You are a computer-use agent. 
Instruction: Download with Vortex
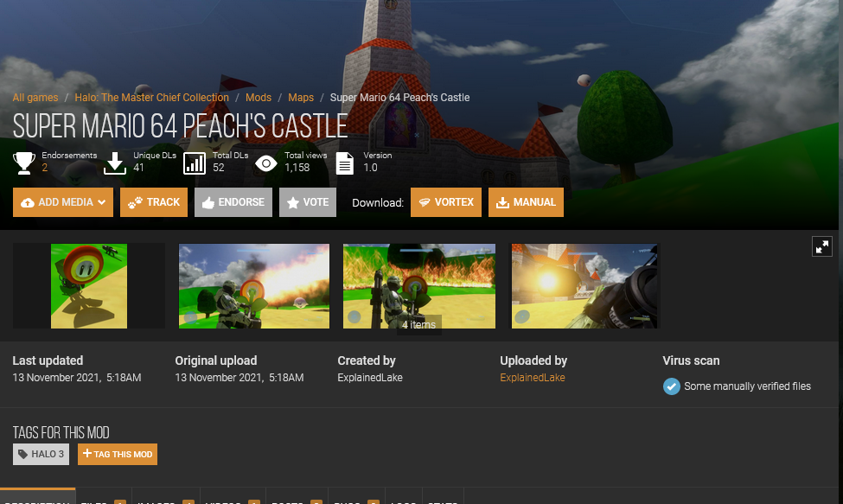click(x=446, y=202)
